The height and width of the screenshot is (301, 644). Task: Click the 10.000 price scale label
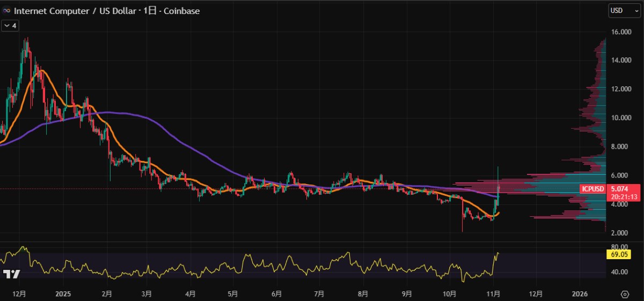[619, 118]
